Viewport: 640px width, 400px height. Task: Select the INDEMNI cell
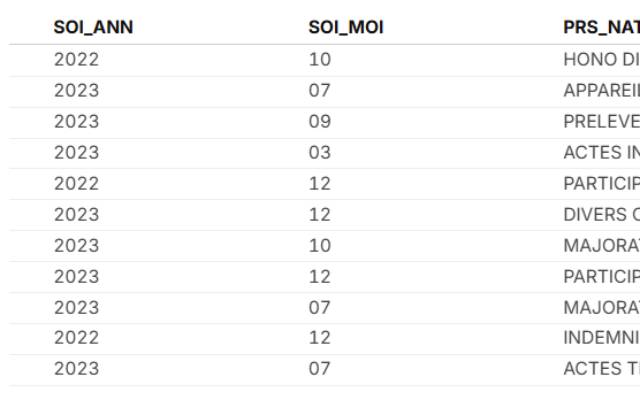pos(600,338)
